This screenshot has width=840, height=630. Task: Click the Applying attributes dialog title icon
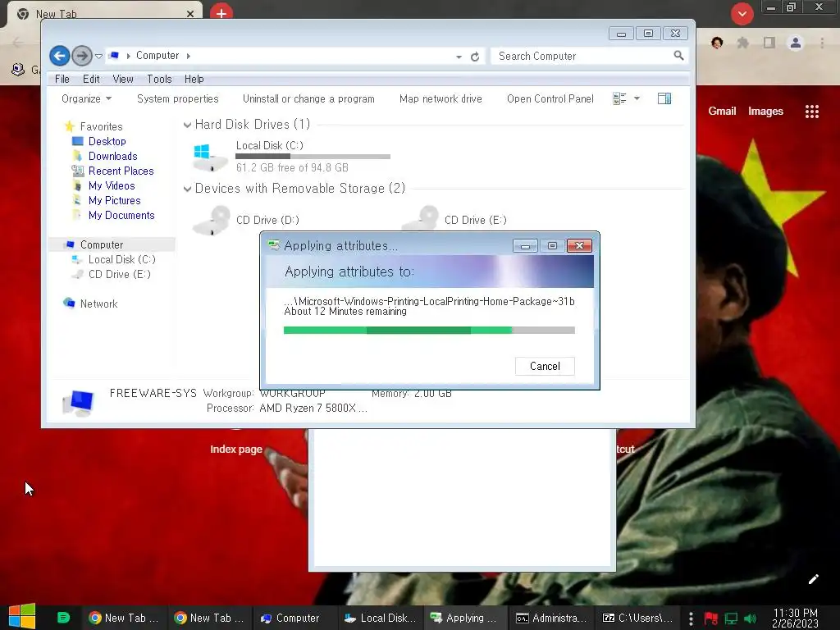point(274,245)
